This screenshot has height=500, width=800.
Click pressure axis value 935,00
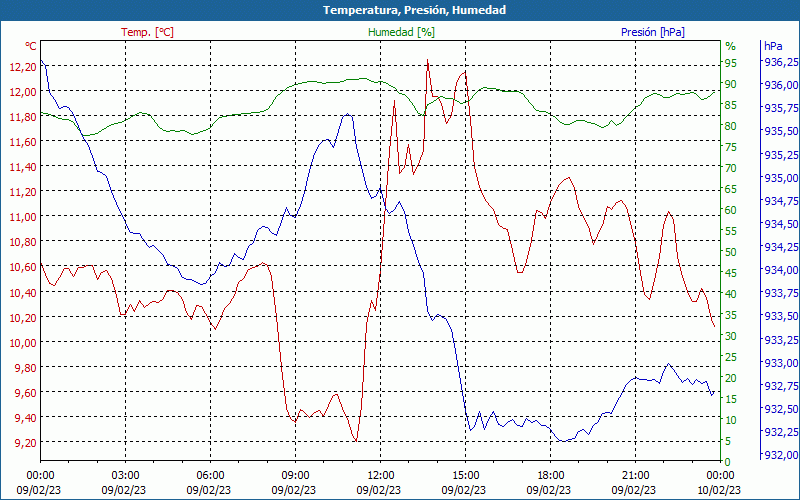pyautogui.click(x=781, y=178)
